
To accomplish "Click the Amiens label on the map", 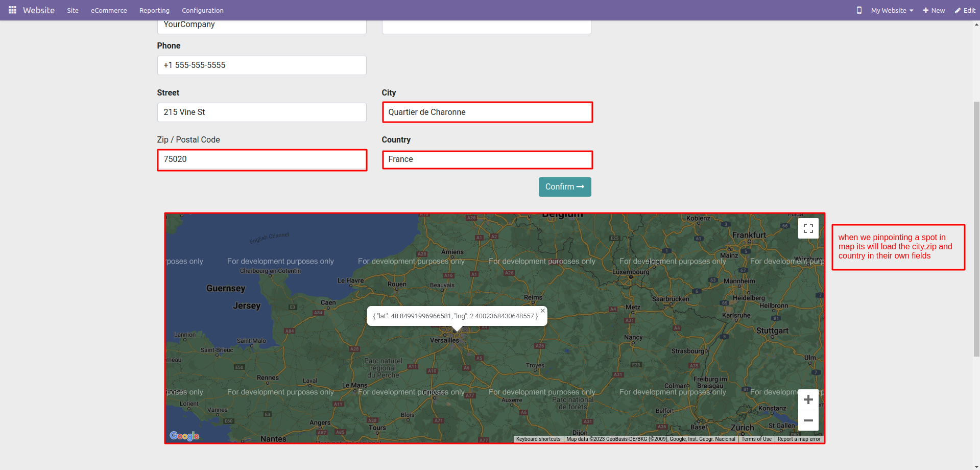I will (452, 252).
